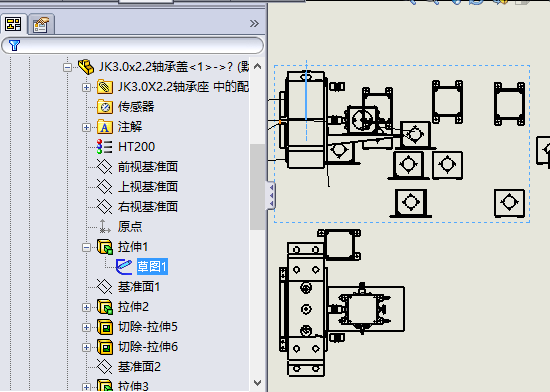The width and height of the screenshot is (550, 392).
Task: Click the 右视基准面 plane icon
Action: pos(105,207)
